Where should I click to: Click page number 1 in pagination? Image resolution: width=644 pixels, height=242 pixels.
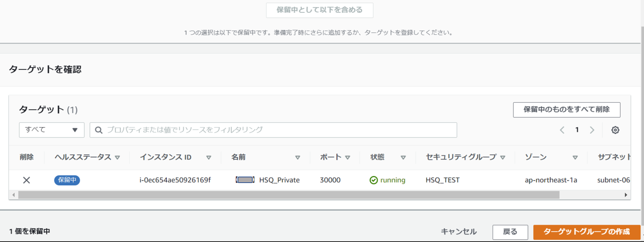577,130
